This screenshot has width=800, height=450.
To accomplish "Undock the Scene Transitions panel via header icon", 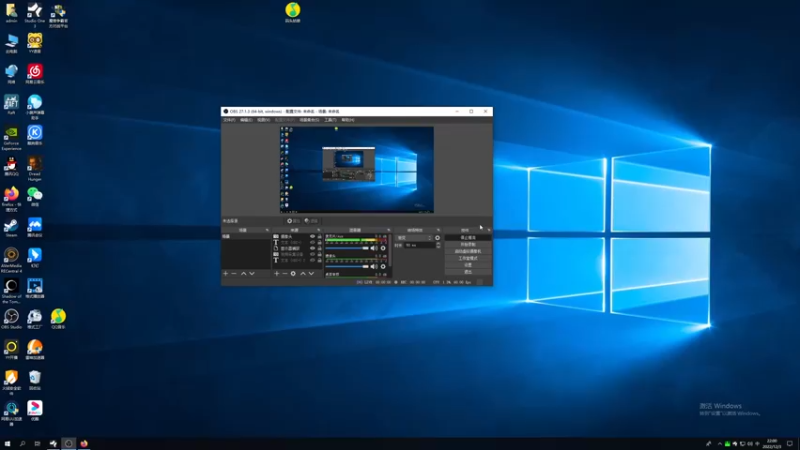I will coord(438,230).
